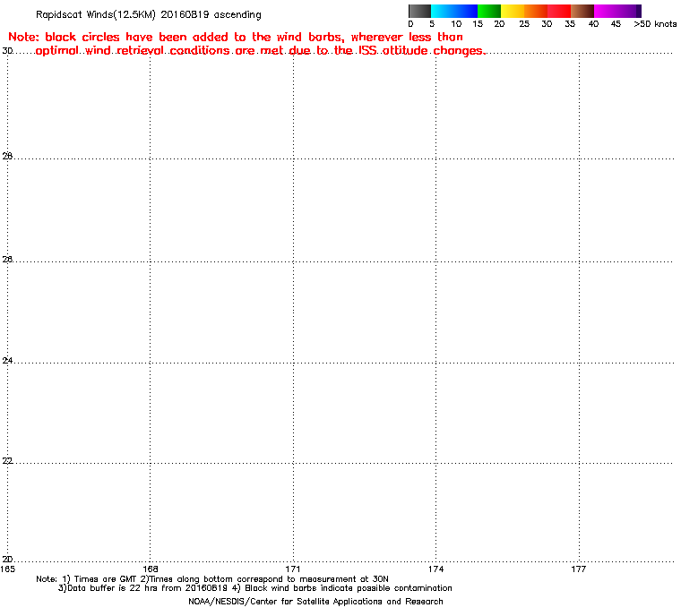Click the gray 0-5 knots legend segment

coord(419,11)
